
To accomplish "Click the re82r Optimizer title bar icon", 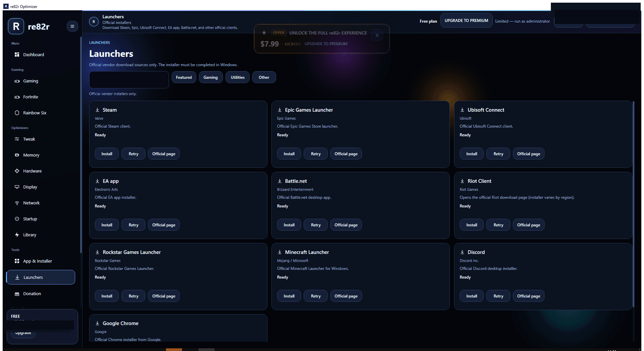I will [6, 6].
